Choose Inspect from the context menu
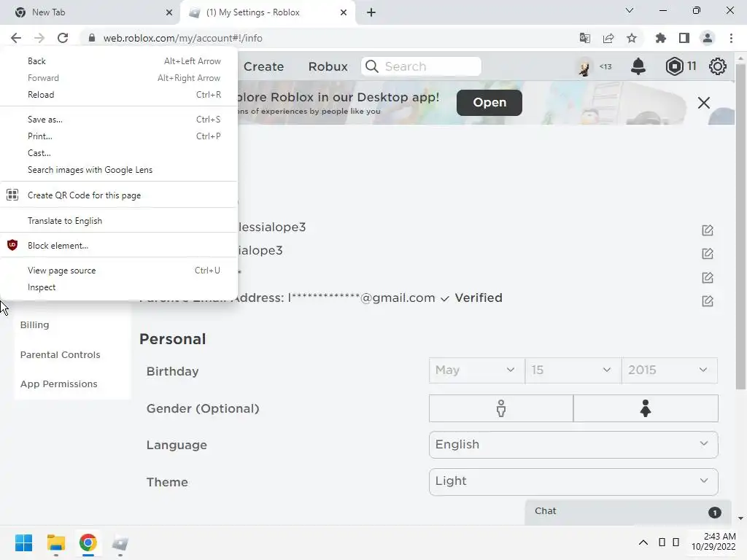Screen dimensions: 747x560 pos(119,287)
